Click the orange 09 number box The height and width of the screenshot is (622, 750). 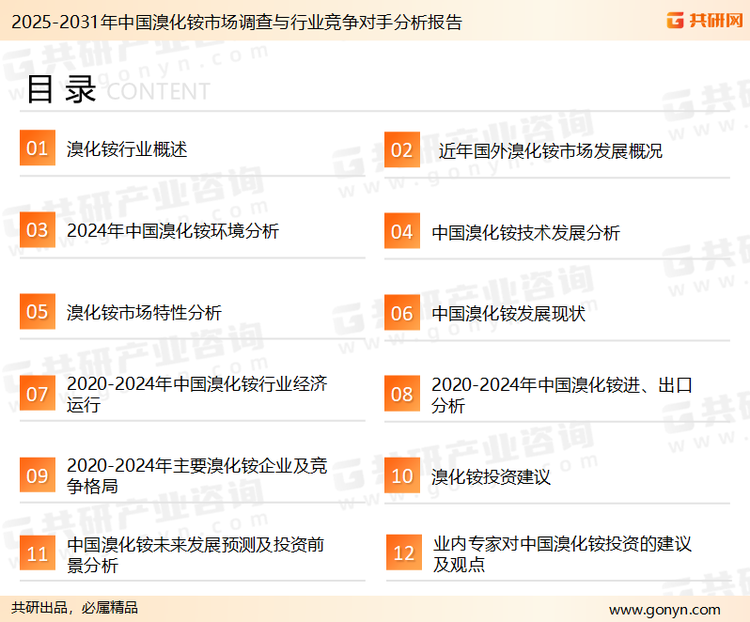pyautogui.click(x=37, y=475)
